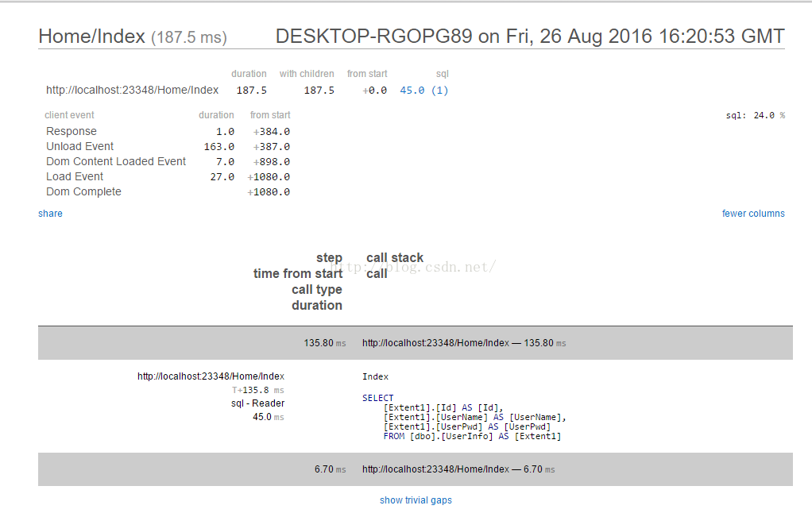Open the 45.0 (1) sql timing link

424,90
